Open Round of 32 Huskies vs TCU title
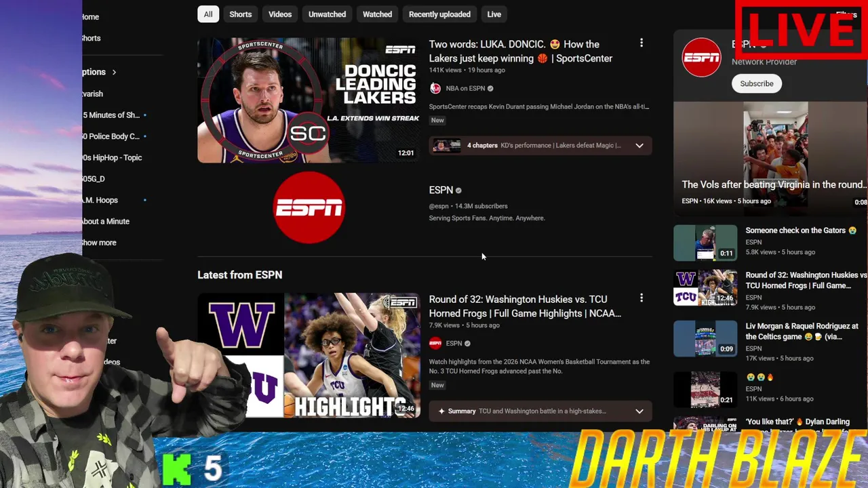 pyautogui.click(x=525, y=306)
